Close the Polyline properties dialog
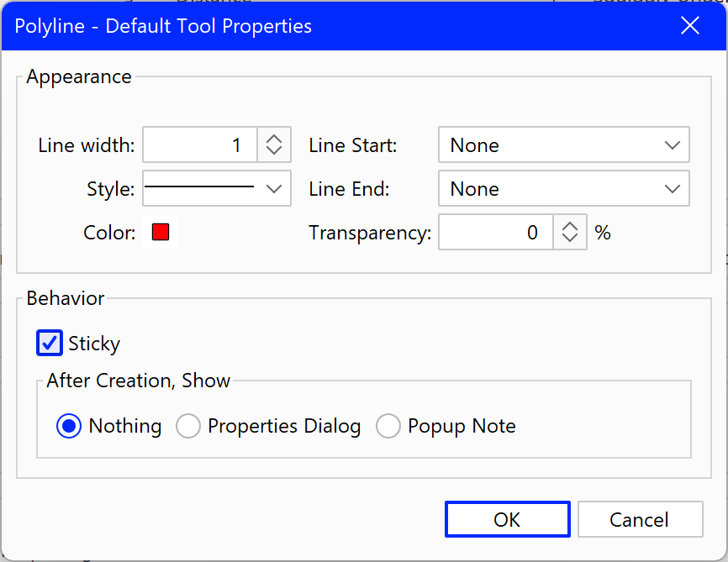Screen dimensions: 728x562 [690, 25]
